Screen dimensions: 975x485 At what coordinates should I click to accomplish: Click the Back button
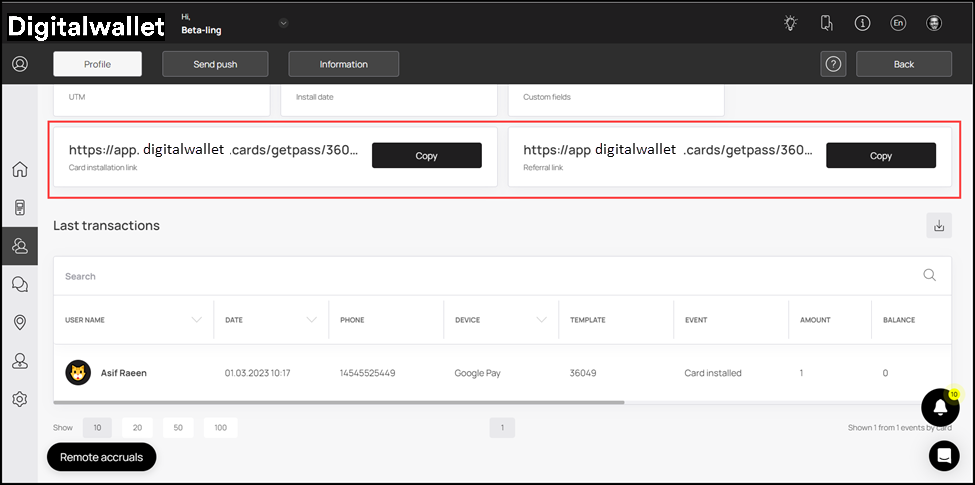click(903, 64)
